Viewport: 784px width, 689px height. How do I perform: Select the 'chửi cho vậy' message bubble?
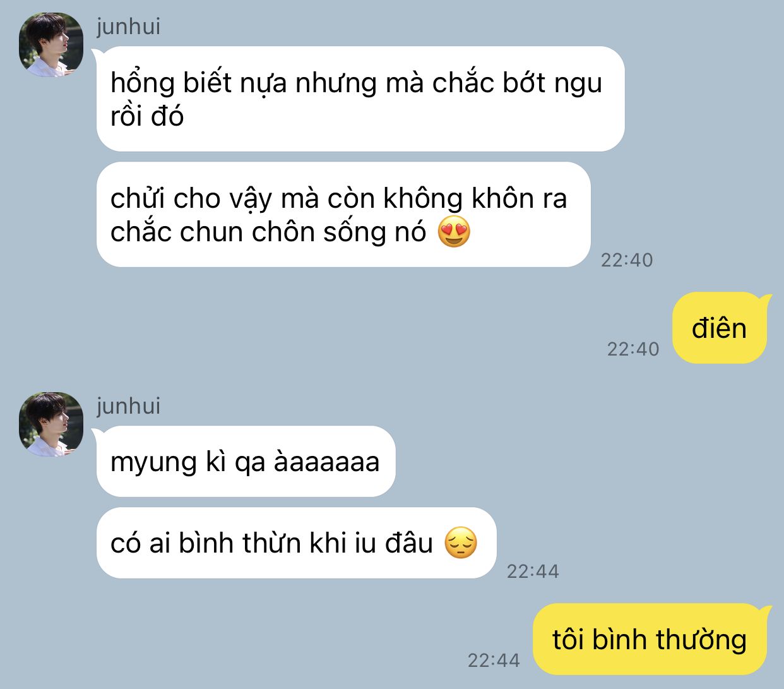[343, 215]
